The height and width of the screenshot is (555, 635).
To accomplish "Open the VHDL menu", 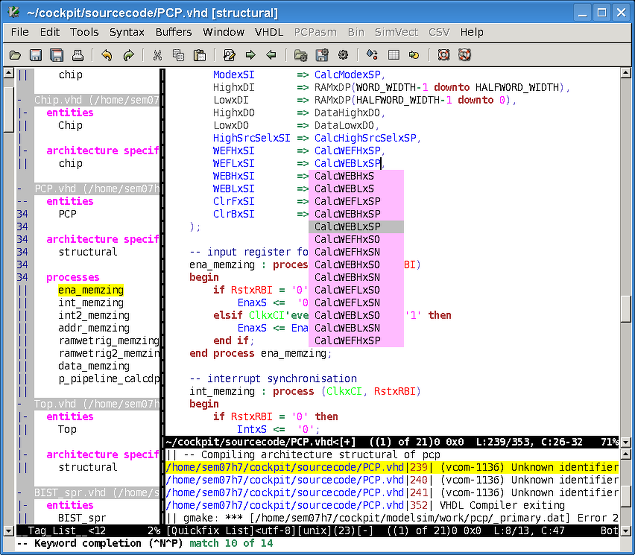I will click(269, 32).
